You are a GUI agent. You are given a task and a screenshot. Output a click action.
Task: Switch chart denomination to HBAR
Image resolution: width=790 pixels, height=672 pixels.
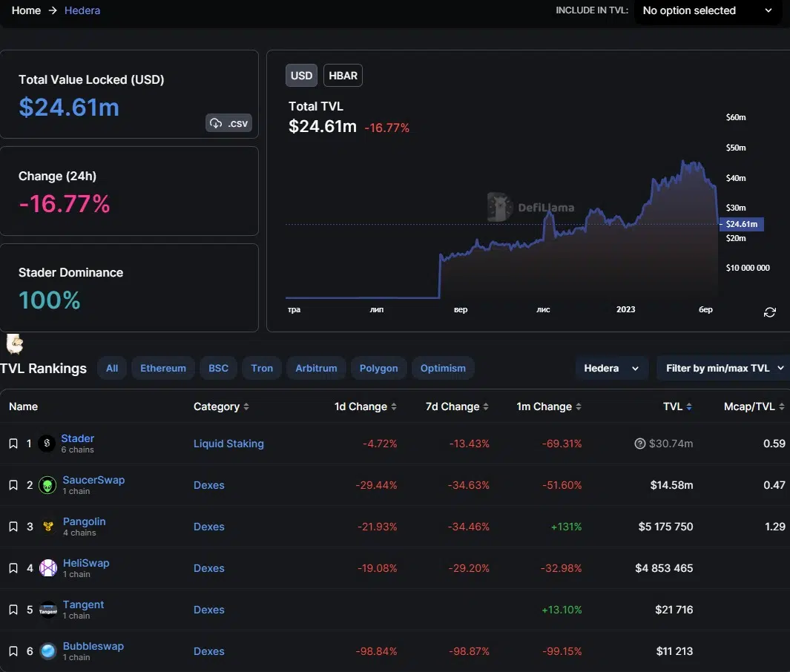point(343,76)
